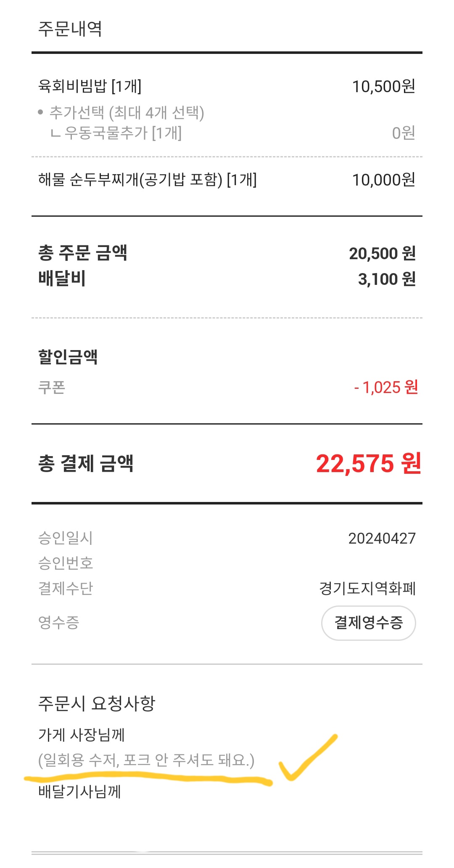Tap the 총 주문 금액 label
This screenshot has height=868, width=454.
83,253
